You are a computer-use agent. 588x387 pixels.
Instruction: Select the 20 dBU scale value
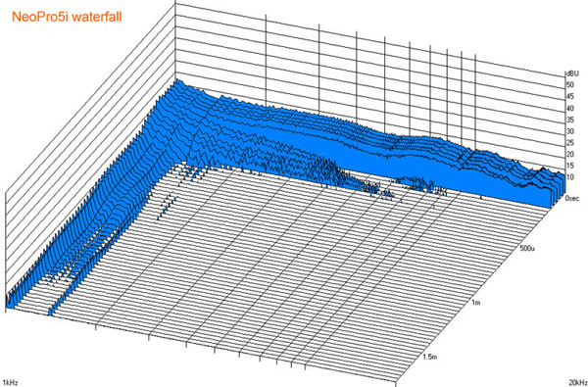(570, 154)
